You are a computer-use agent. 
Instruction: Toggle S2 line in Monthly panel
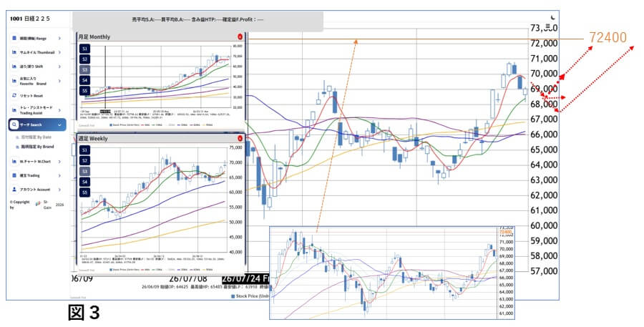pyautogui.click(x=84, y=59)
